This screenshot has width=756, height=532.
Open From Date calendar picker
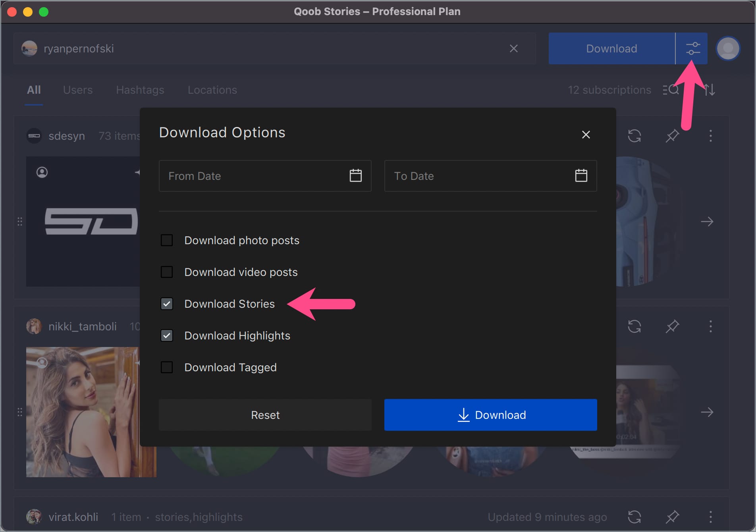[355, 175]
